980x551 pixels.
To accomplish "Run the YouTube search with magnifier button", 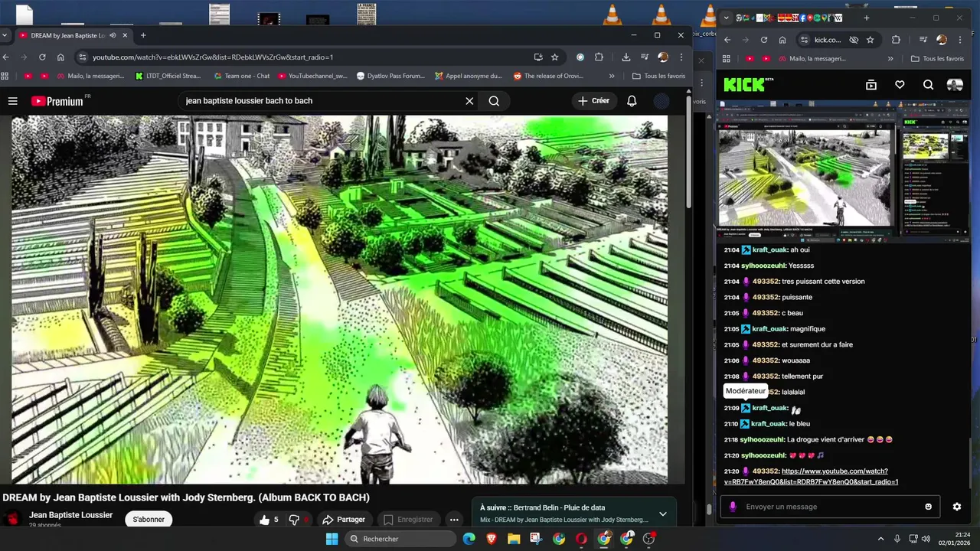I will pyautogui.click(x=494, y=101).
